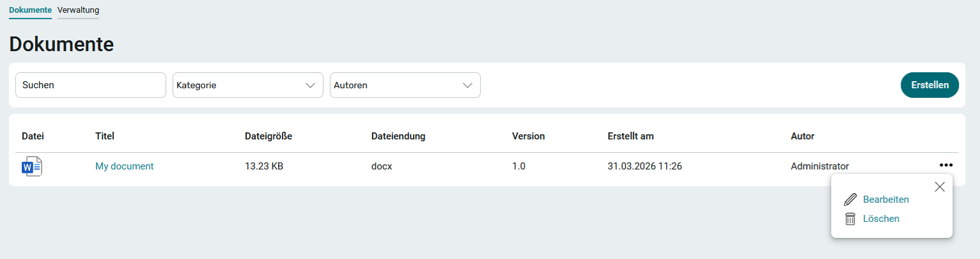Focus the Suchen search field
980x259 pixels.
(91, 85)
